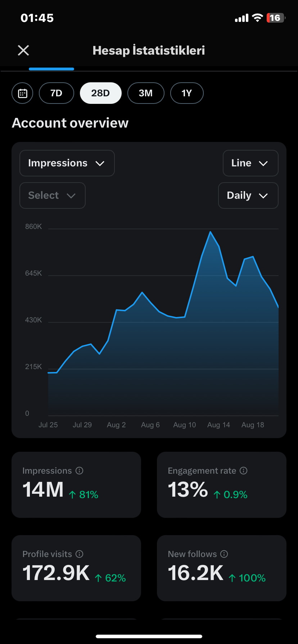The height and width of the screenshot is (644, 298).
Task: Open the Line chart type dropdown
Action: coord(250,163)
